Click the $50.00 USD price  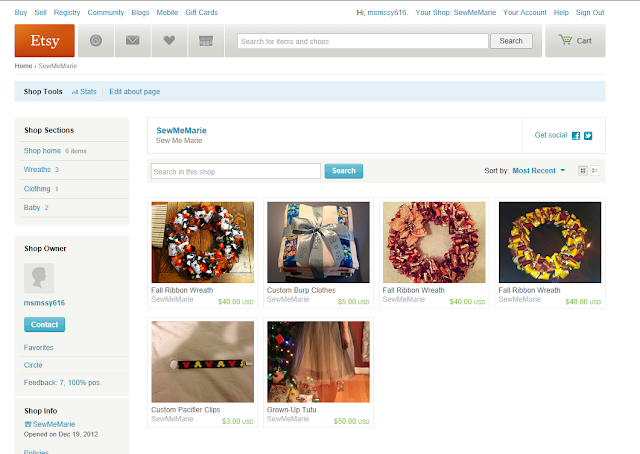tap(351, 421)
